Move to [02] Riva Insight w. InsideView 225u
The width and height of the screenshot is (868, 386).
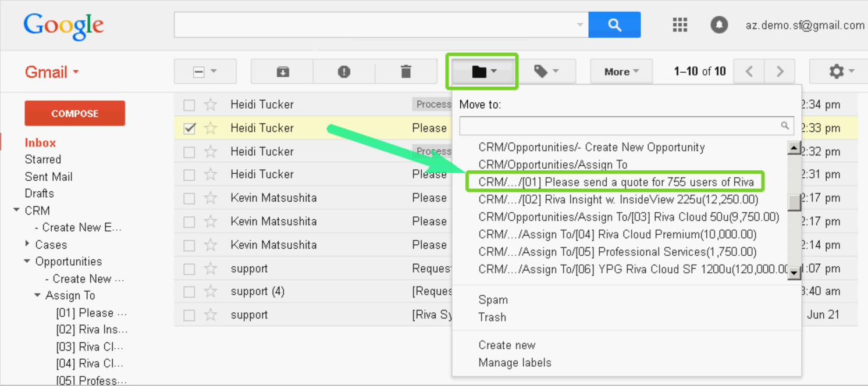pyautogui.click(x=618, y=200)
